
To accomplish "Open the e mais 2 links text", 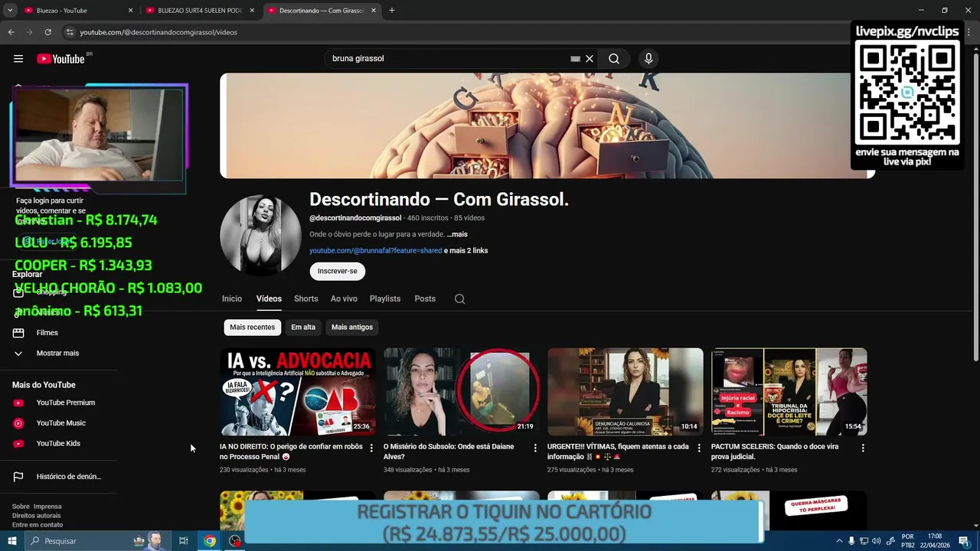I will click(x=465, y=251).
